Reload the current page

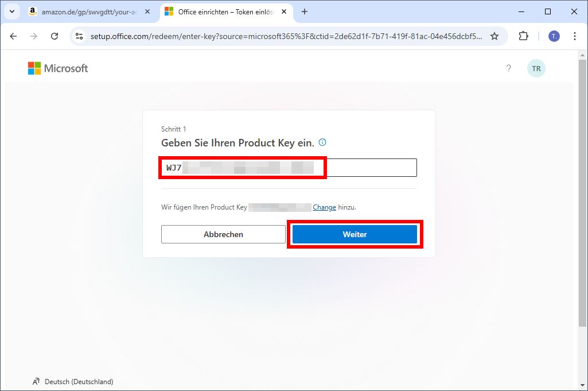(54, 36)
